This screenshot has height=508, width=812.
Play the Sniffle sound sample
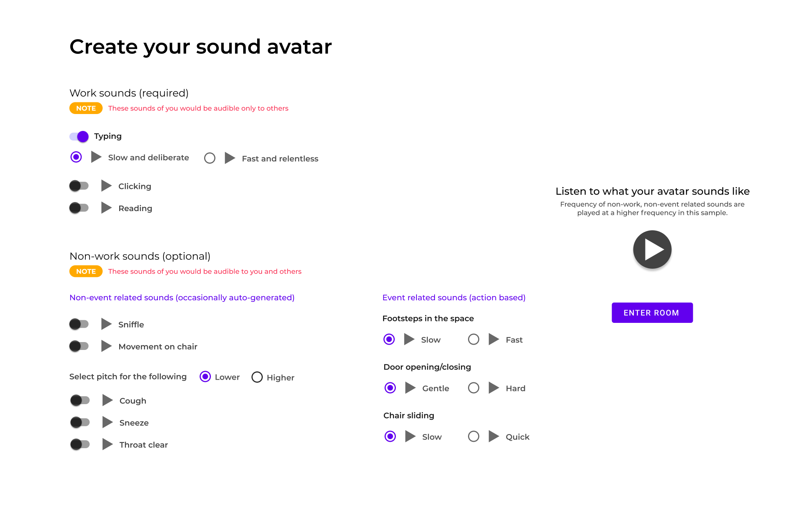[x=106, y=324]
